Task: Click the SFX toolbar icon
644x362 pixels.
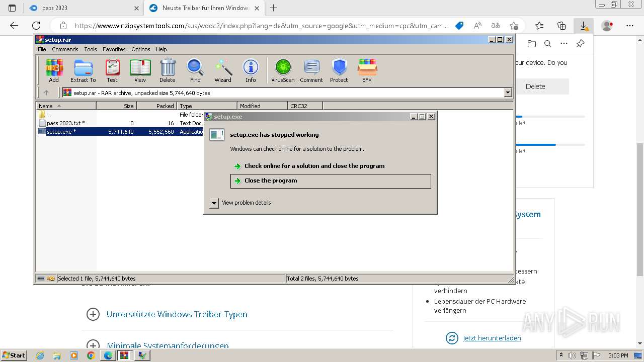Action: (x=367, y=71)
